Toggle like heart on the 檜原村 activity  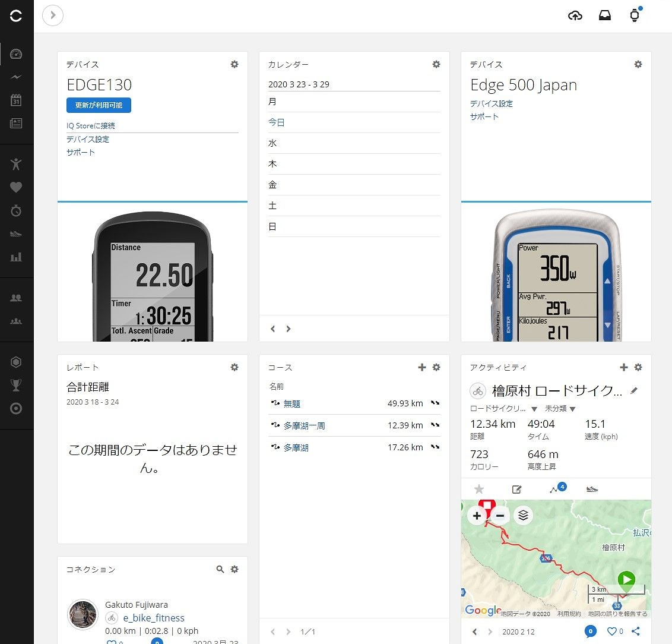pos(612,631)
